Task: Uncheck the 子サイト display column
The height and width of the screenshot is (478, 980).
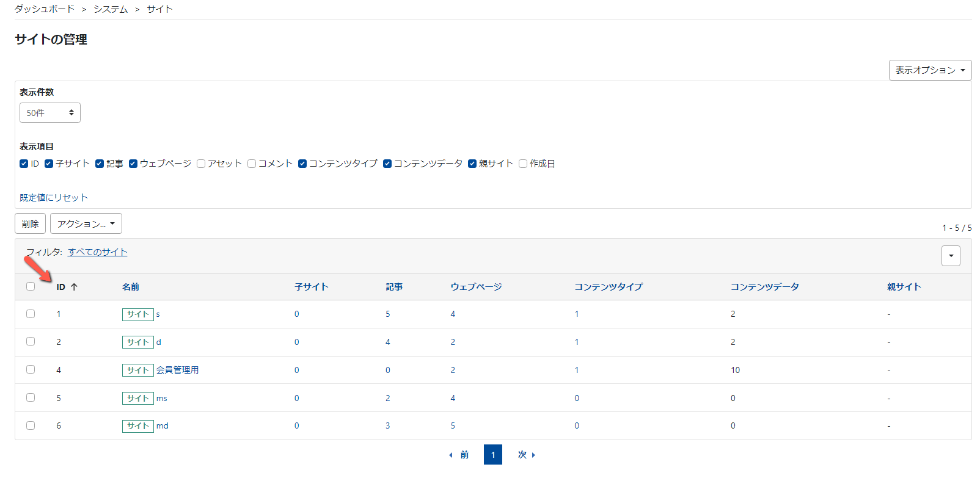Action: click(49, 164)
